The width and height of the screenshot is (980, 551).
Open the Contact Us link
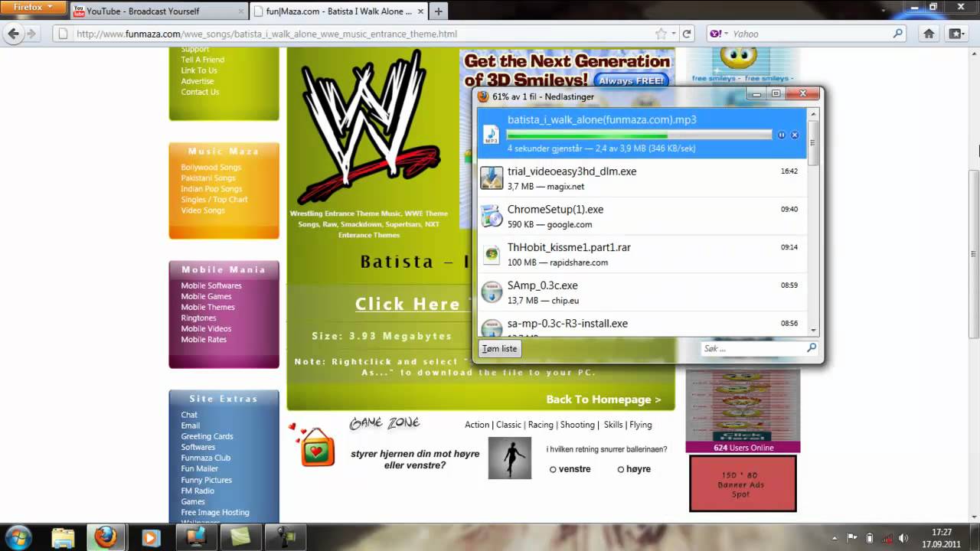tap(200, 92)
